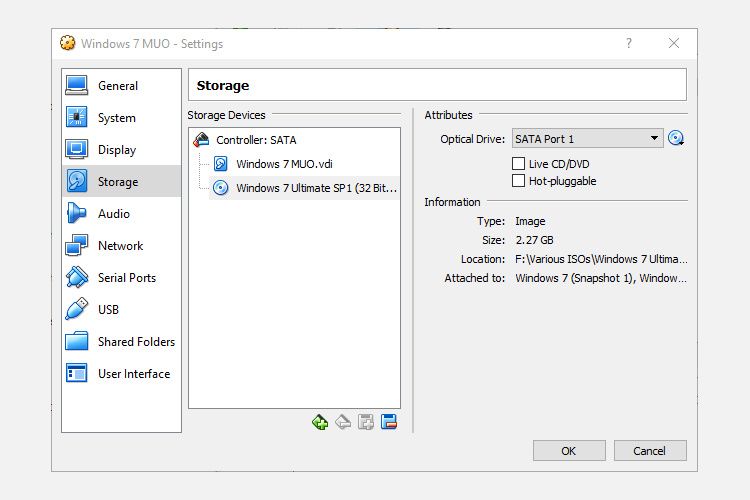
Task: Click the OK button
Action: click(569, 451)
